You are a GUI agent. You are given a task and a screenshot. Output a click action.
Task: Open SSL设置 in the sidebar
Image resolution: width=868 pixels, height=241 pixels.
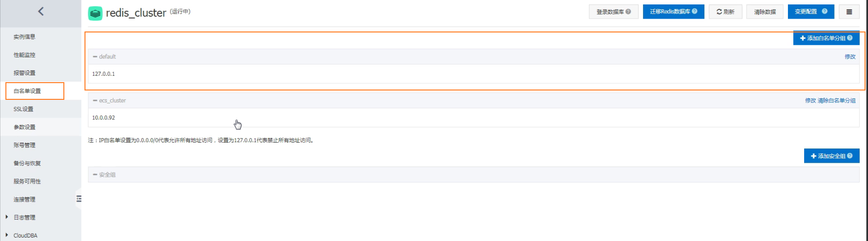tap(24, 109)
